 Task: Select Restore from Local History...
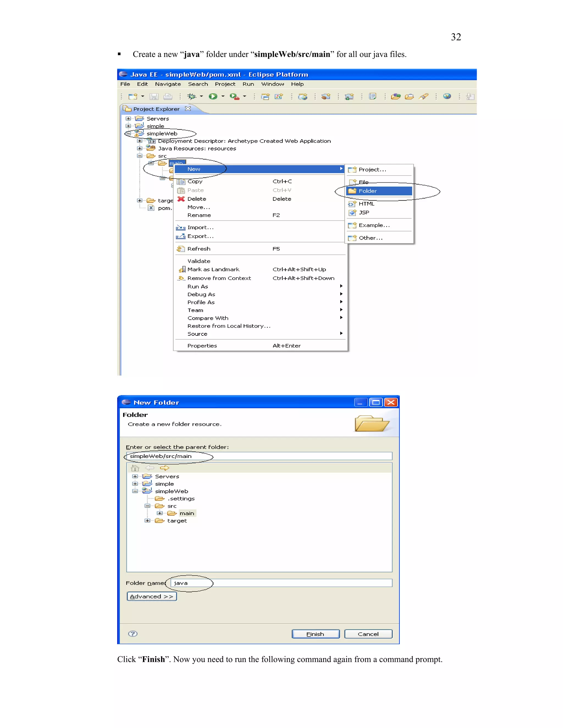click(260, 326)
